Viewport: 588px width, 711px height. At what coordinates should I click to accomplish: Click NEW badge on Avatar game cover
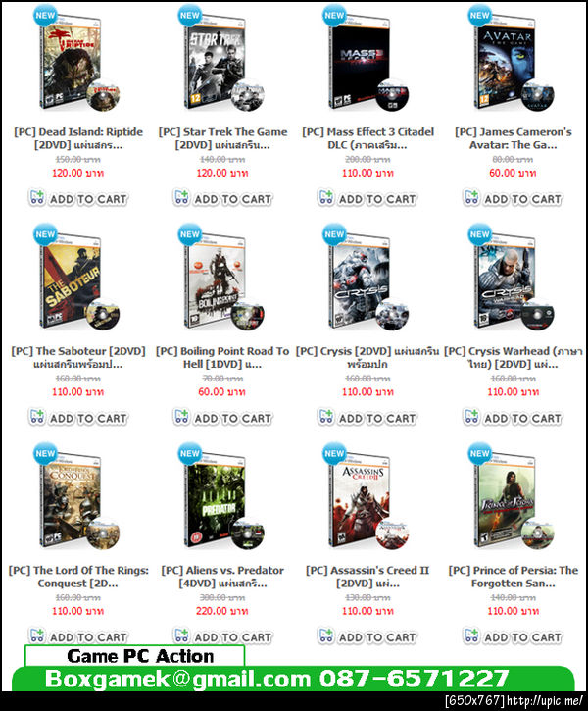tap(479, 16)
